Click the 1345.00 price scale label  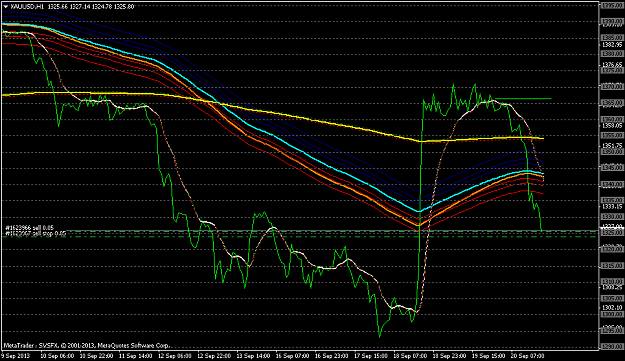coord(612,168)
